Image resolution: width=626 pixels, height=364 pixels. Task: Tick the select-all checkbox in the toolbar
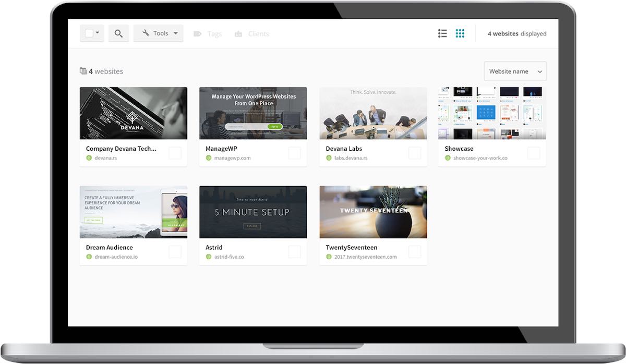pos(89,32)
